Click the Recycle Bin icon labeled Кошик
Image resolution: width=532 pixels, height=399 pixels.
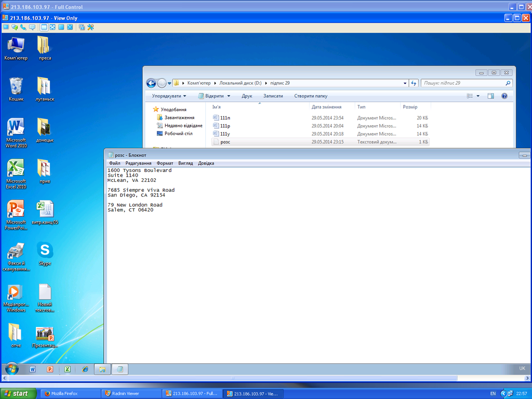coord(16,89)
